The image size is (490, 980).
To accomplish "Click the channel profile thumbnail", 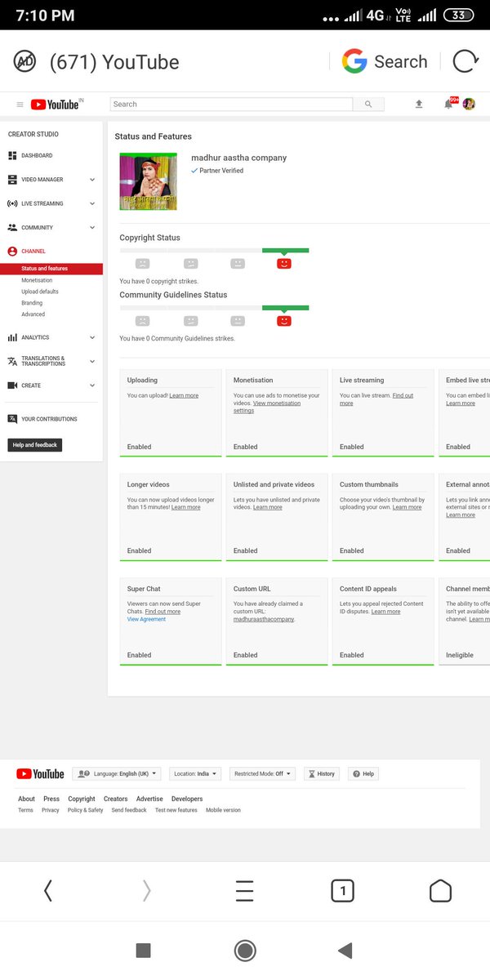I will click(x=148, y=181).
